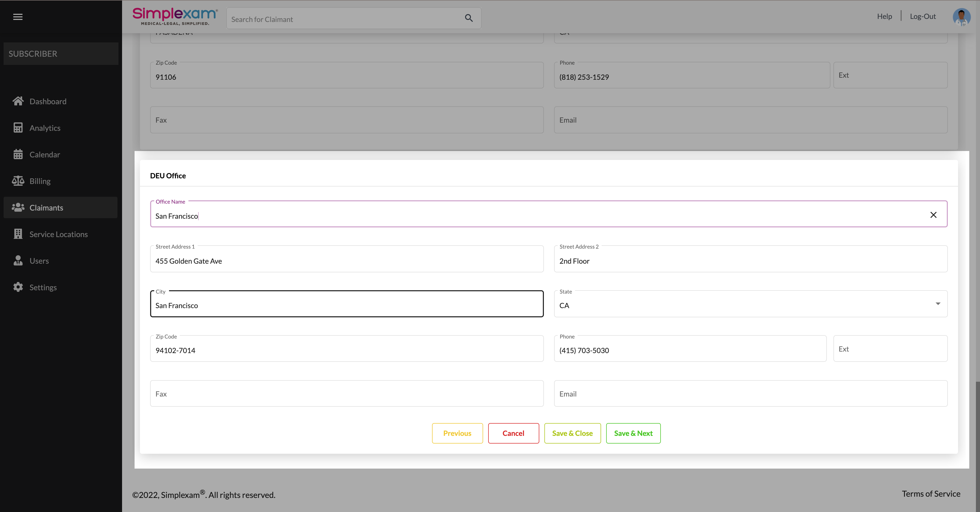Click the hamburger menu icon
Viewport: 980px width, 512px height.
[18, 17]
